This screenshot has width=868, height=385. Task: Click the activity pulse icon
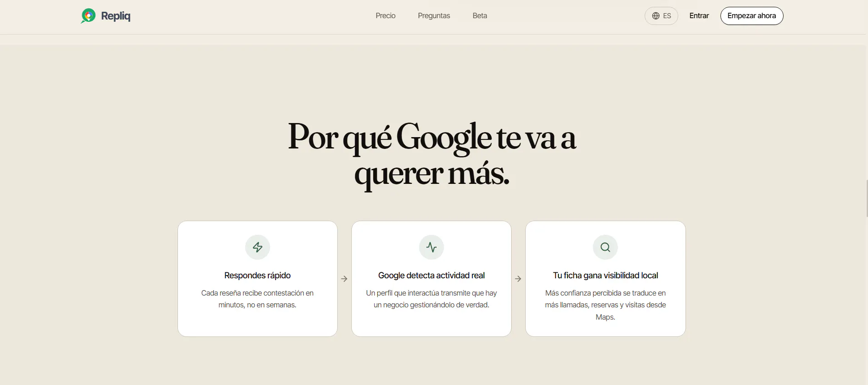[x=431, y=247]
